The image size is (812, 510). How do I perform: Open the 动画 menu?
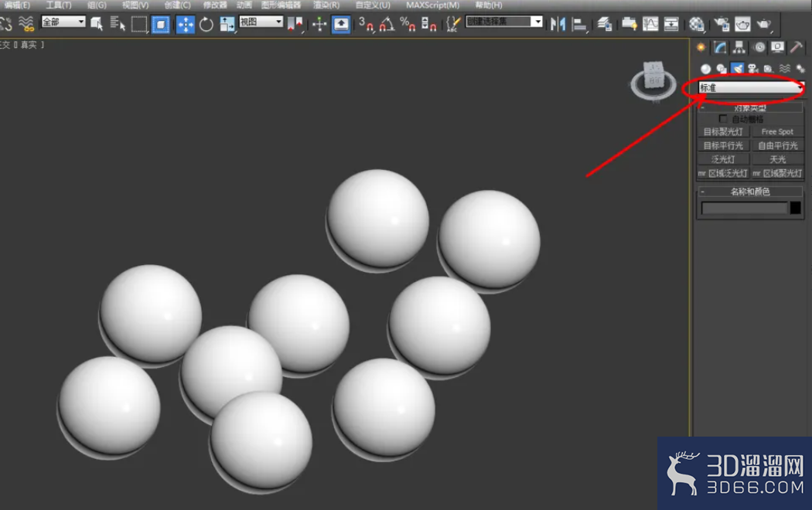coord(244,5)
